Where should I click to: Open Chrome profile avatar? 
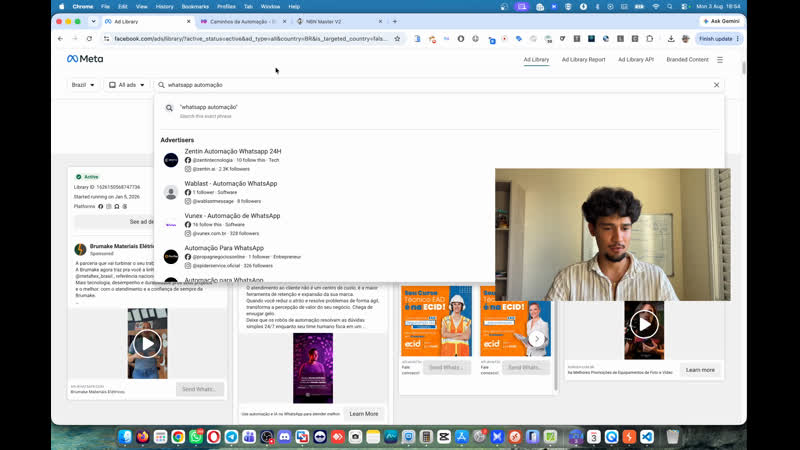tap(686, 39)
